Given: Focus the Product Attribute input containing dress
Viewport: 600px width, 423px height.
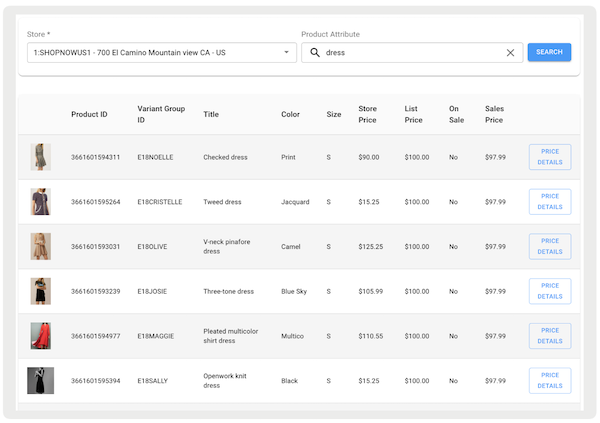Looking at the screenshot, I should point(412,52).
